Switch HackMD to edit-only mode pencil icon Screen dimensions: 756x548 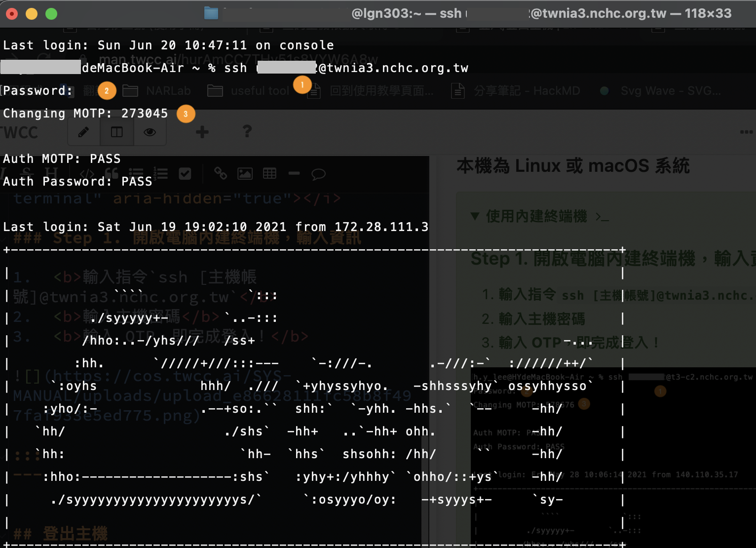tap(83, 132)
